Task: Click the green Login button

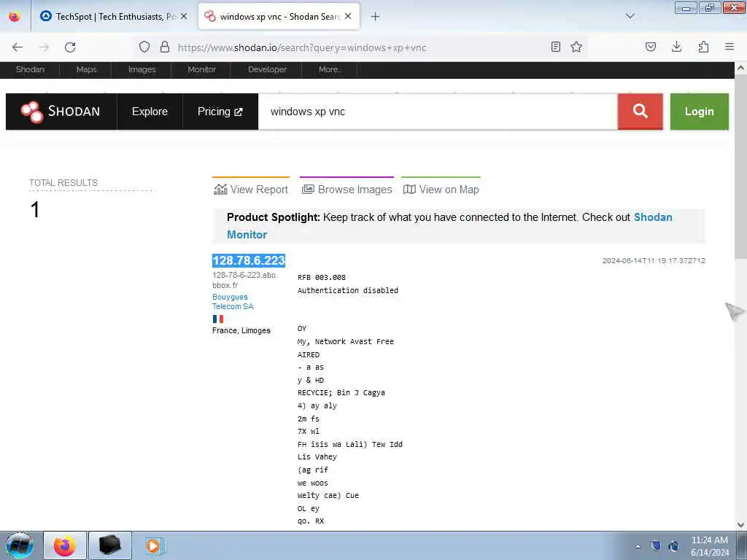Action: 699,112
